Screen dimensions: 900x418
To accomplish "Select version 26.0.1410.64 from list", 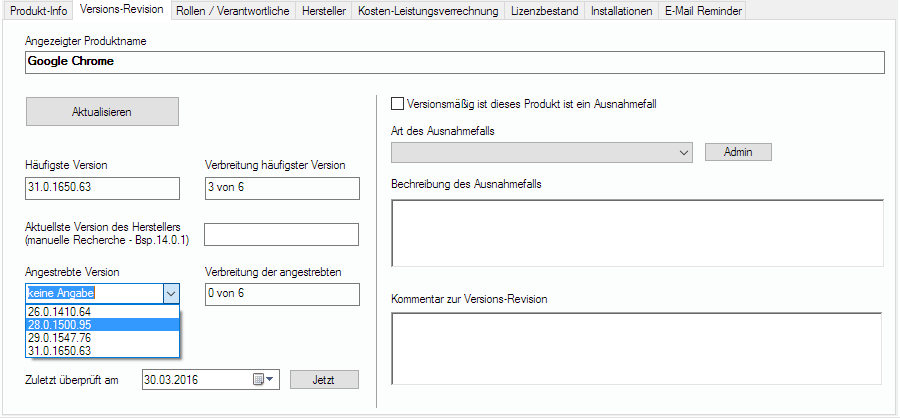I will (x=103, y=312).
